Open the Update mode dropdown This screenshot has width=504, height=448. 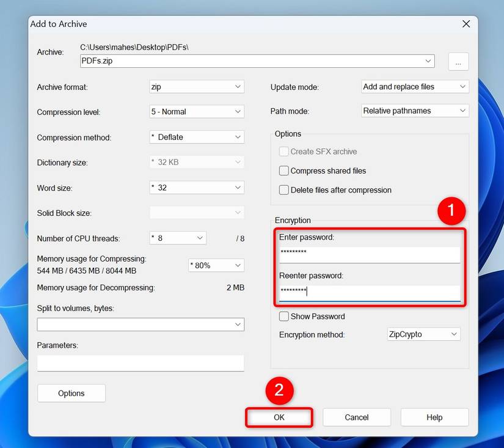[x=415, y=87]
